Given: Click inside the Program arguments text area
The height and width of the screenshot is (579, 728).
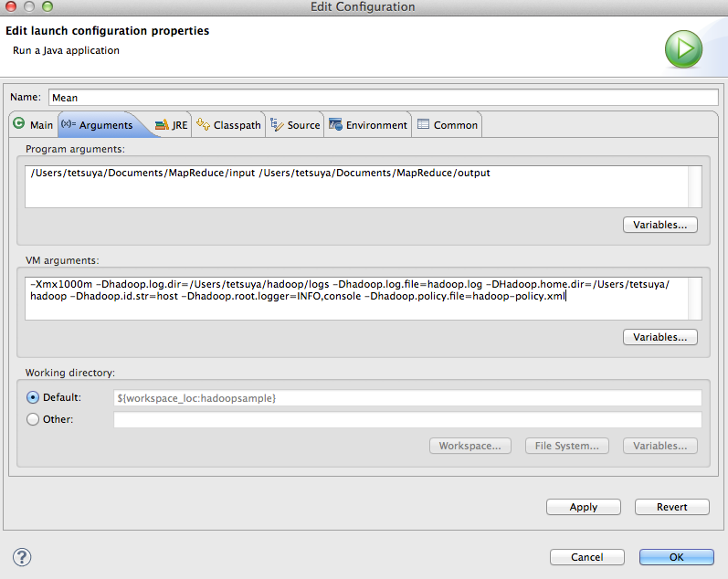Looking at the screenshot, I should coord(356,186).
